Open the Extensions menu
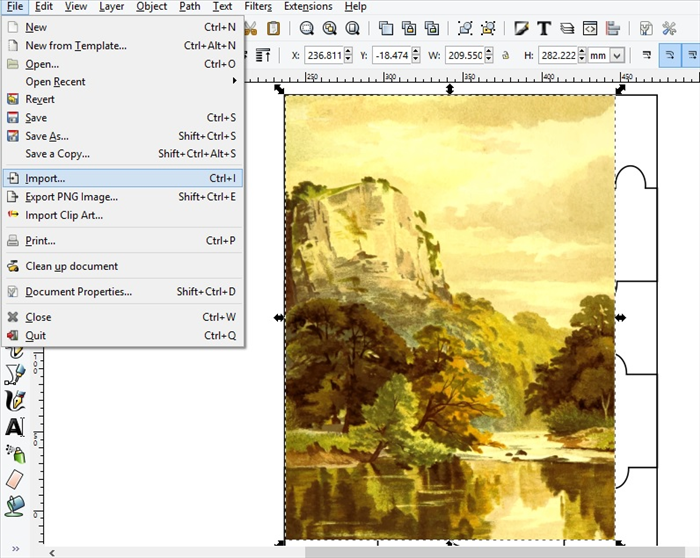 [x=308, y=6]
